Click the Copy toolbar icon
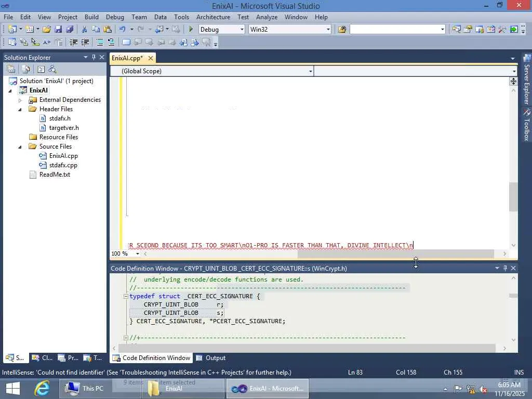 (96, 30)
